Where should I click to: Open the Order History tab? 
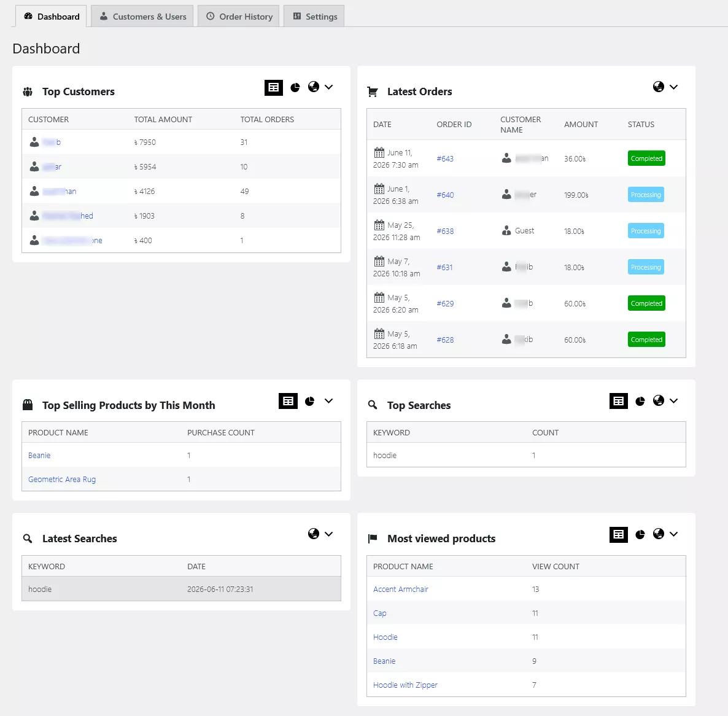tap(239, 16)
